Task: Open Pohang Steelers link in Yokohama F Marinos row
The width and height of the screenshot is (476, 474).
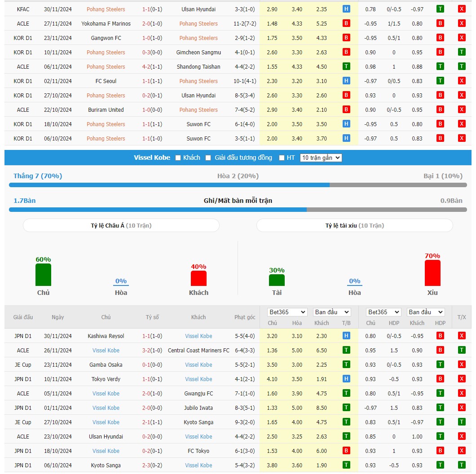Action: pos(198,24)
